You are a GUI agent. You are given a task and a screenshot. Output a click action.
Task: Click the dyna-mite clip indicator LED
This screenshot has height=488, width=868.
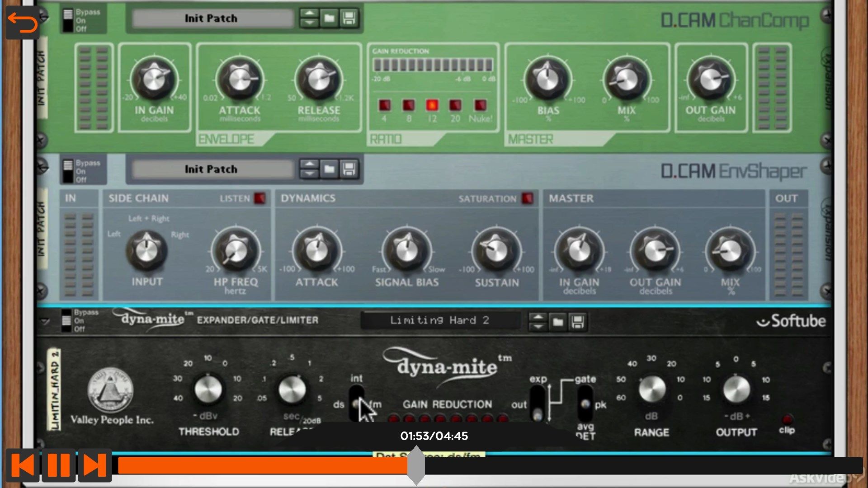coord(788,418)
